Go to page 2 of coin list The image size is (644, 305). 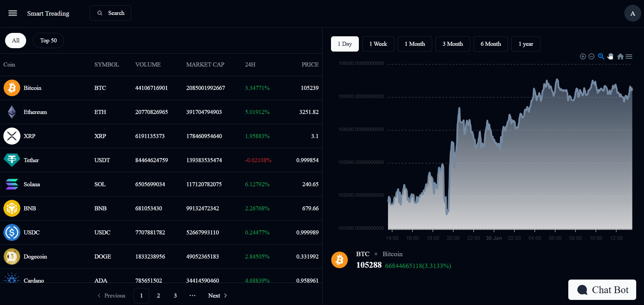pos(158,296)
